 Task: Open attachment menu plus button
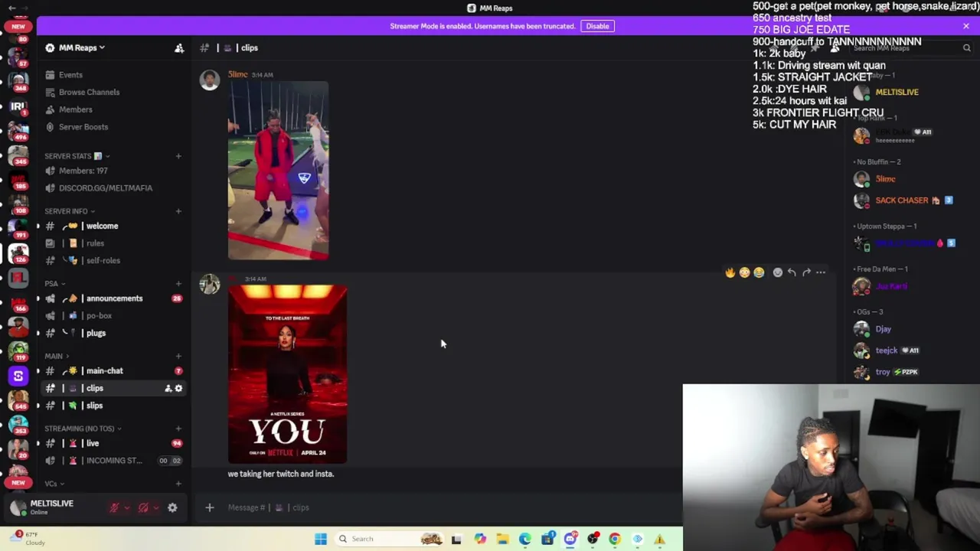coord(209,507)
